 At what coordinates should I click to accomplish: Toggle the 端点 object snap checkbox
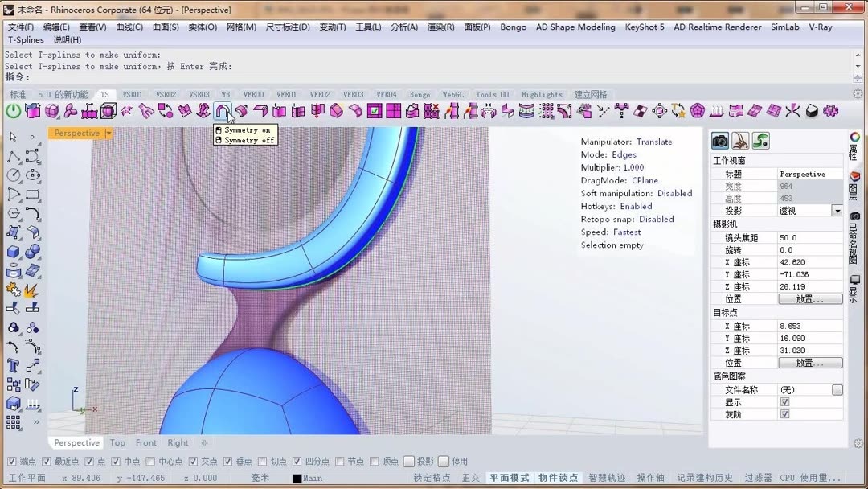pyautogui.click(x=11, y=460)
